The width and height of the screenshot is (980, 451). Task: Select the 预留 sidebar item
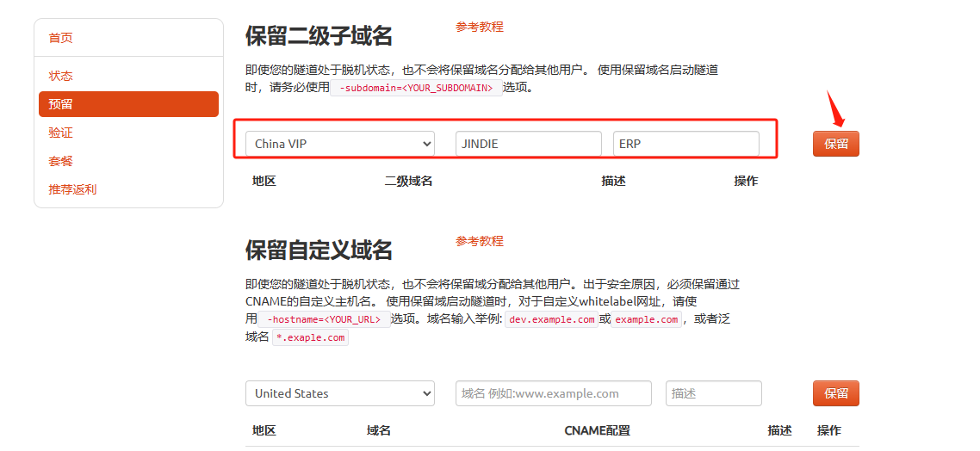coord(129,104)
